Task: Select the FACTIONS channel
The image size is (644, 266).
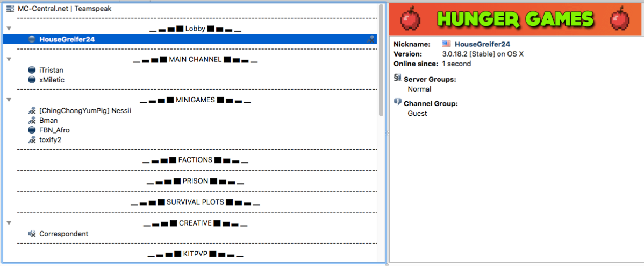Action: [x=195, y=160]
